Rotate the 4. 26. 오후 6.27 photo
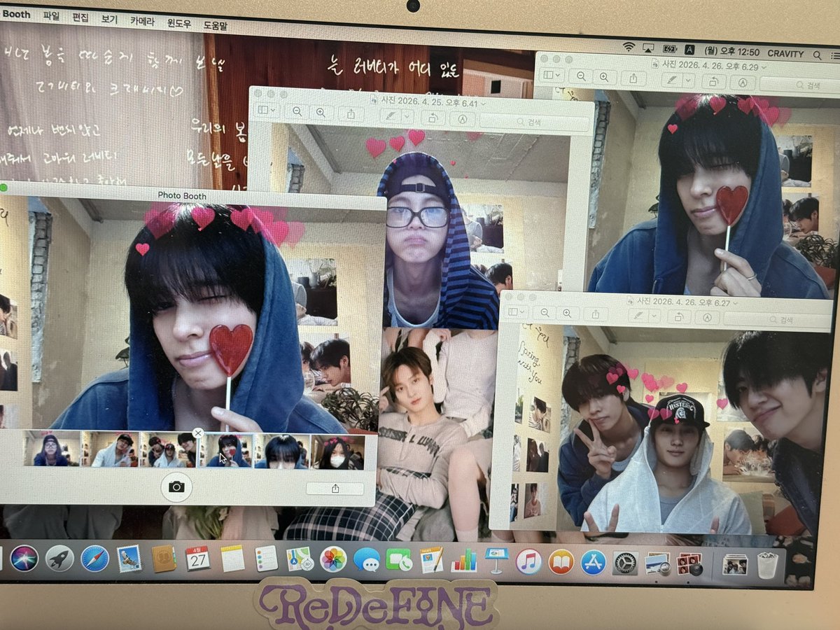This screenshot has width=840, height=630. tap(678, 317)
